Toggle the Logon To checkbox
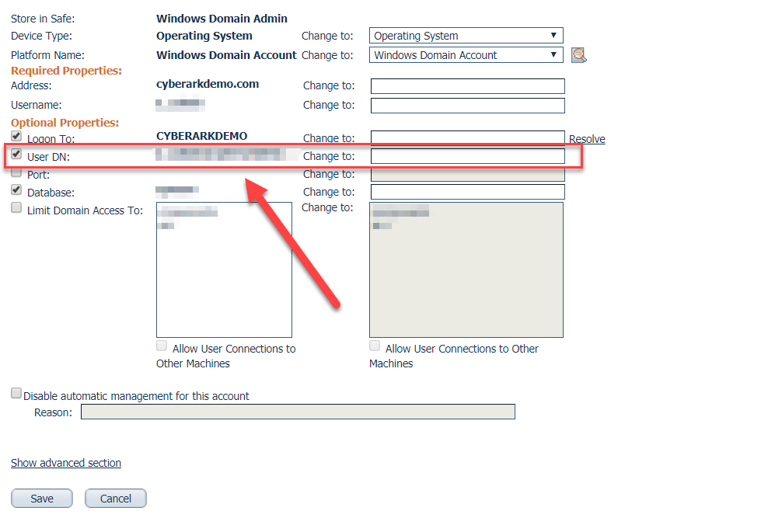Viewport: 761px width, 532px height. (16, 136)
